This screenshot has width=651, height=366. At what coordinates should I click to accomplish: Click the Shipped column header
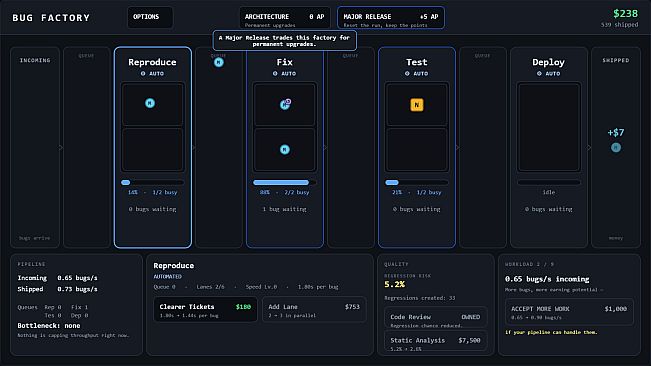pyautogui.click(x=616, y=60)
